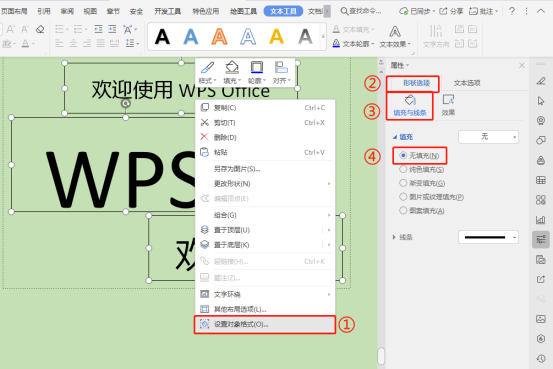
Task: Apply the orange outline WordArt style A
Action: 219,36
